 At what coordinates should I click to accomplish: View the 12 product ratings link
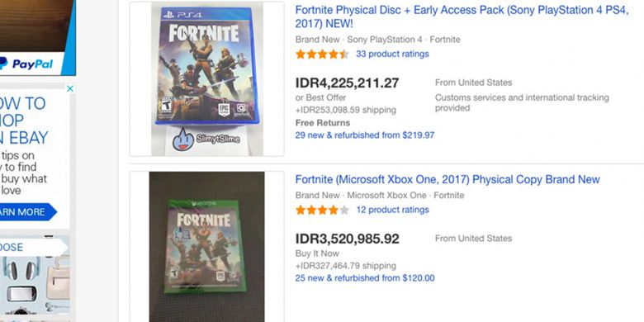click(x=392, y=210)
